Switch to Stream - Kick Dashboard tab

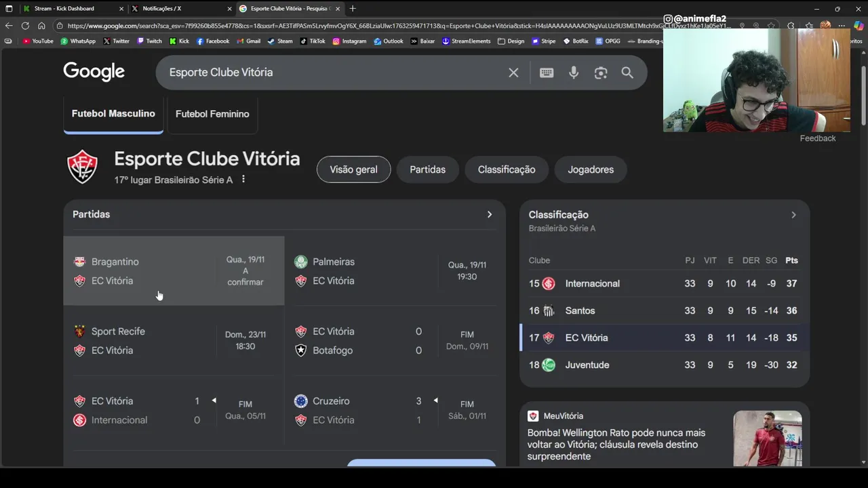click(x=72, y=8)
